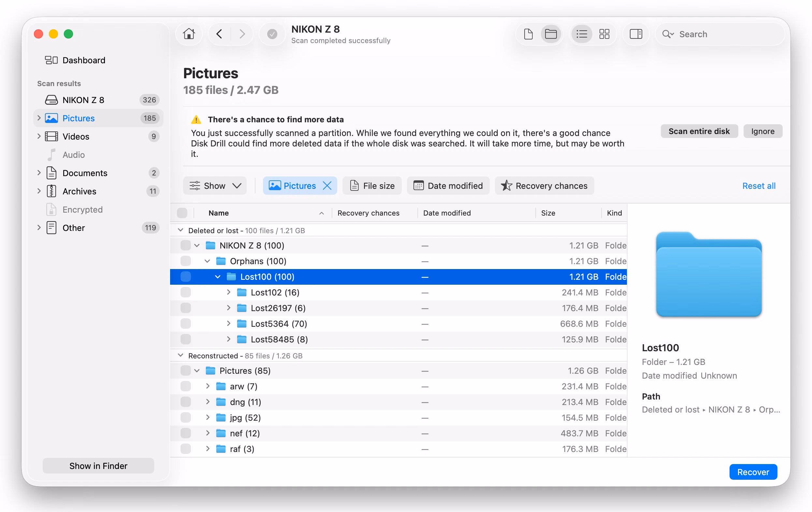Viewport: 812px width, 512px height.
Task: Remove Pictures filter with X icon
Action: pyautogui.click(x=327, y=186)
